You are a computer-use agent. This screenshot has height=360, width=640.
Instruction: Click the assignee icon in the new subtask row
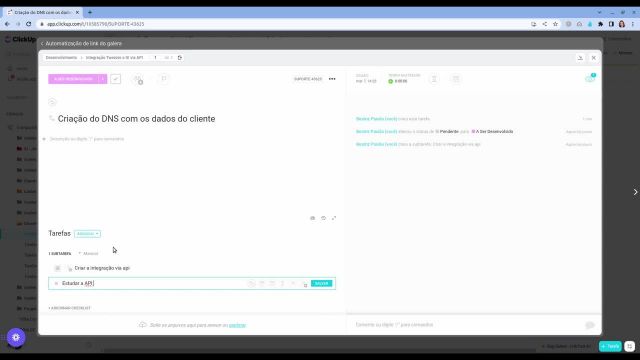[251, 283]
